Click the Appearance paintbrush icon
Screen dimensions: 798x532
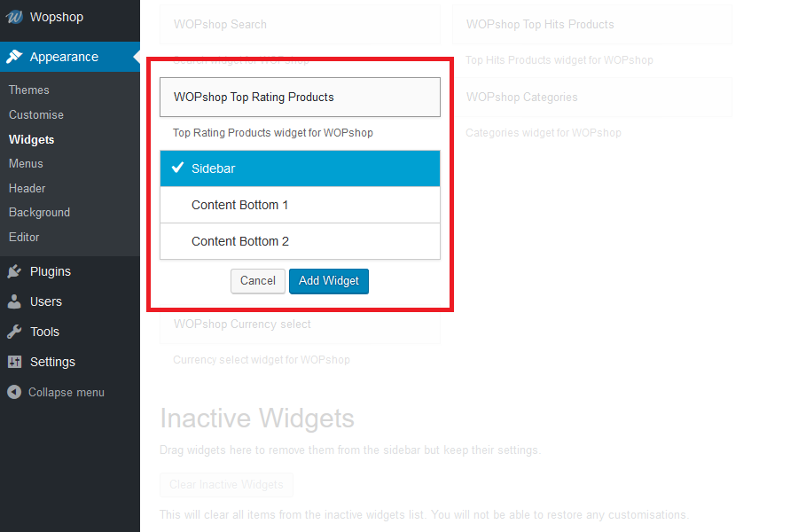pos(14,57)
